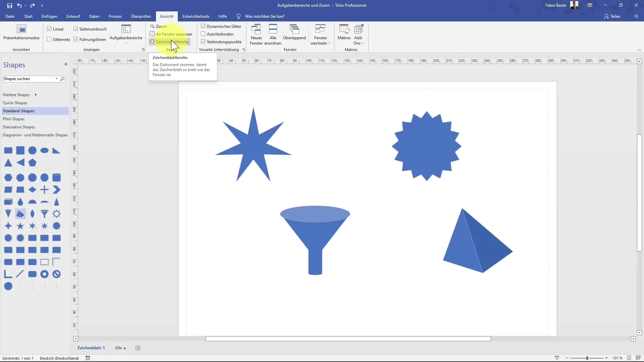Open Diagramm- und Mathematik-Shapes stencil
The width and height of the screenshot is (644, 362).
click(x=35, y=135)
